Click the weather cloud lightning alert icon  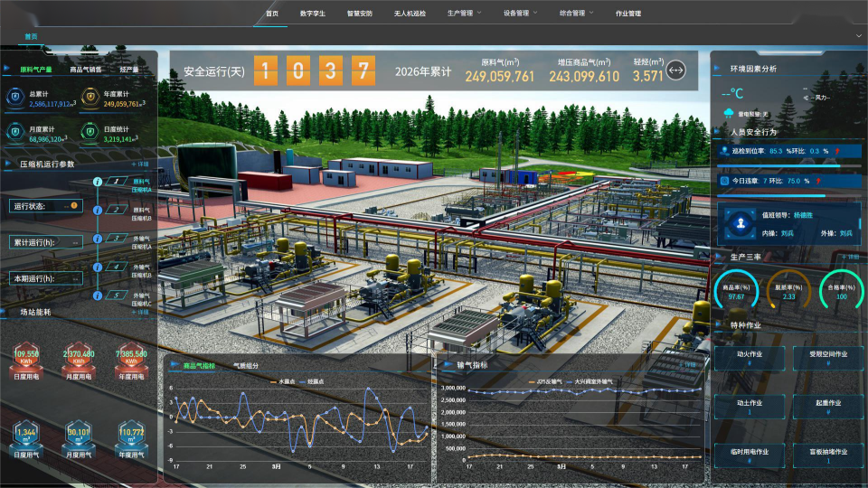pyautogui.click(x=730, y=113)
